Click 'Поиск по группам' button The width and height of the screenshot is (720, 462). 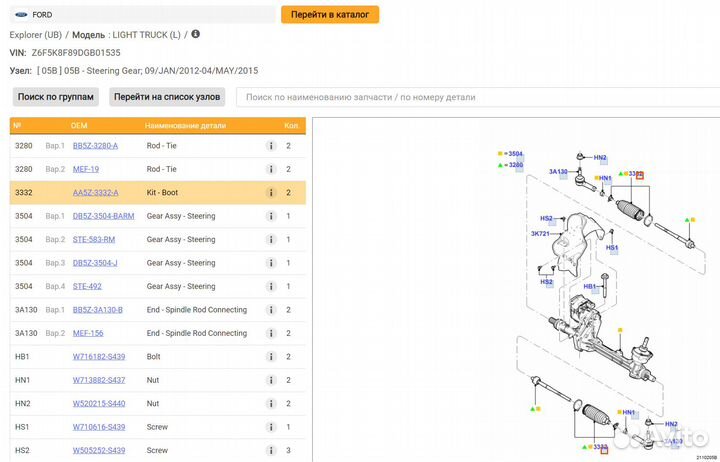56,97
